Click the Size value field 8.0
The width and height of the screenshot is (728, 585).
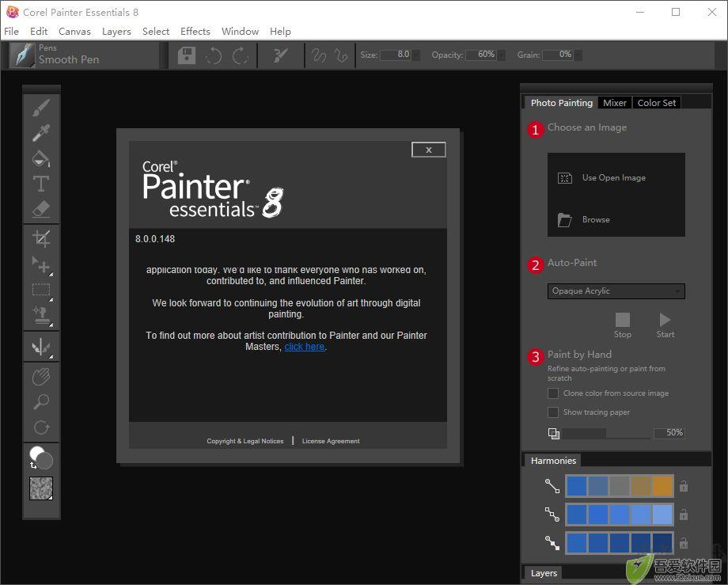[x=396, y=55]
